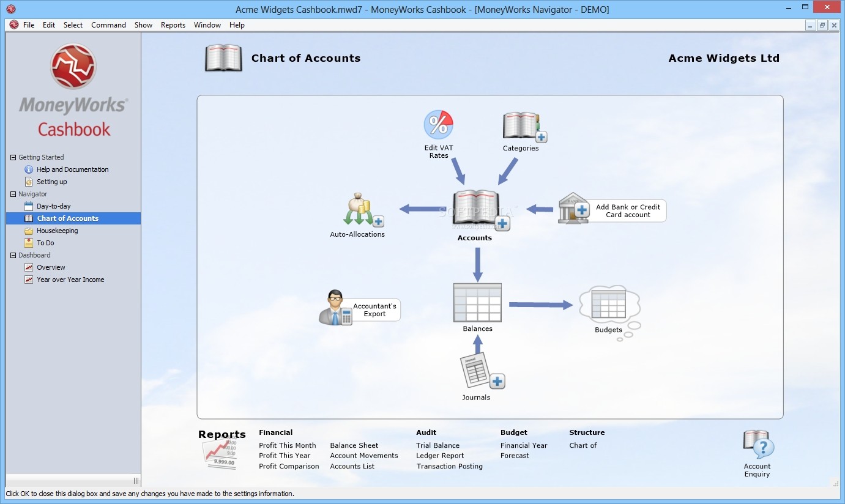845x504 pixels.
Task: Open the Journals document icon
Action: tap(482, 371)
